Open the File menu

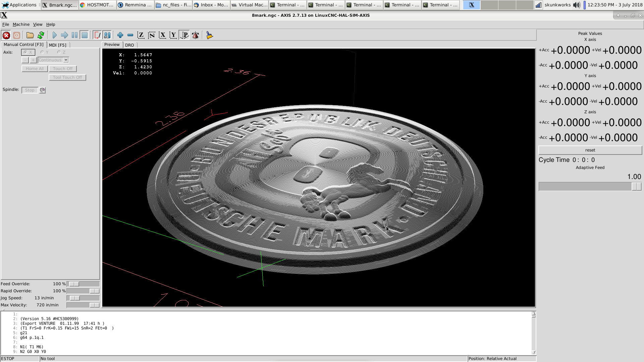click(x=6, y=24)
